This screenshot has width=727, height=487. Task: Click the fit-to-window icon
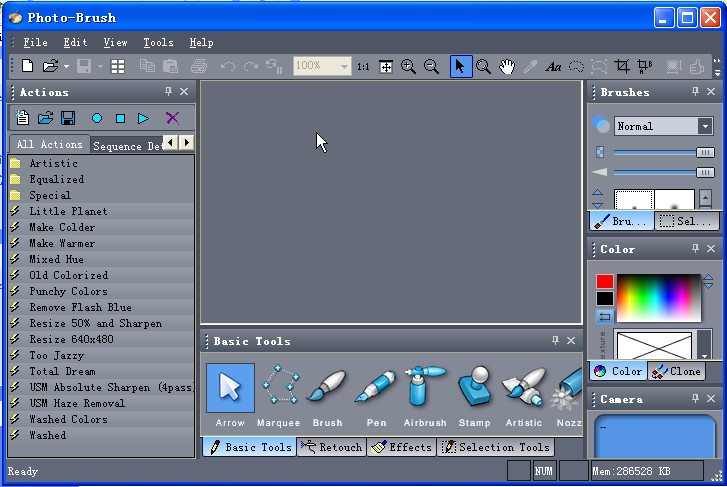pyautogui.click(x=386, y=67)
